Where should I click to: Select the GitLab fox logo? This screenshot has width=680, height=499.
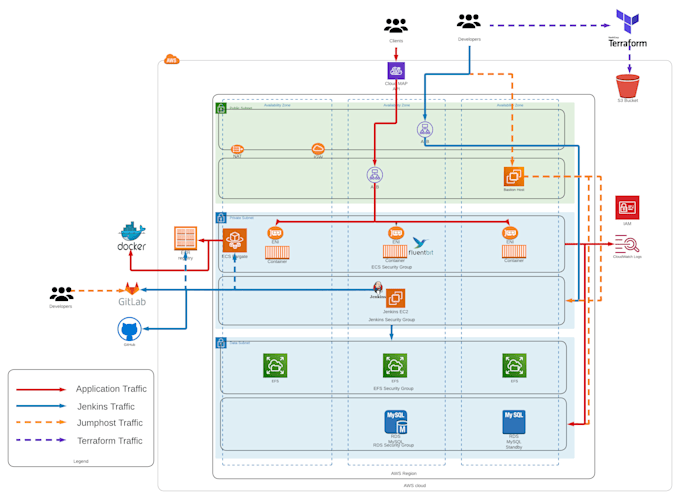tap(132, 288)
